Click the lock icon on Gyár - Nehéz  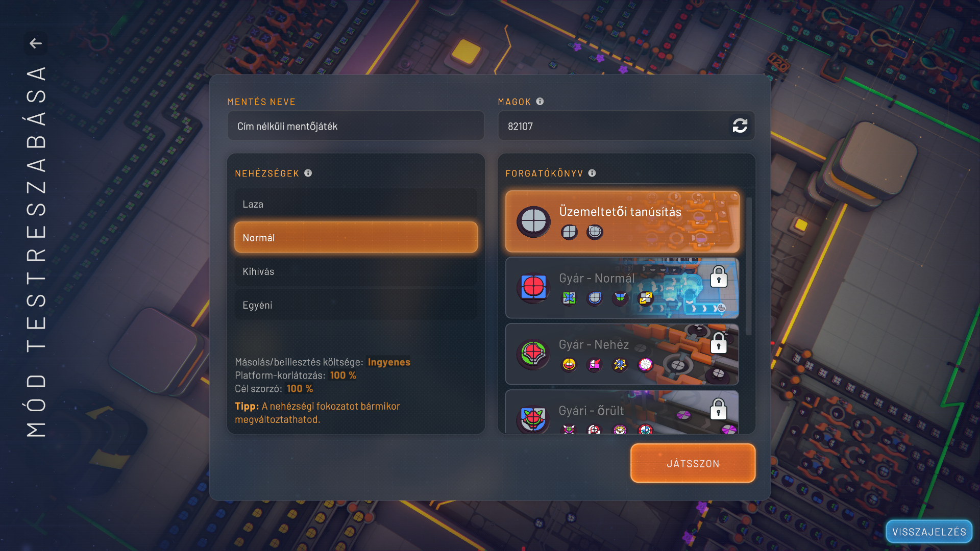click(719, 344)
